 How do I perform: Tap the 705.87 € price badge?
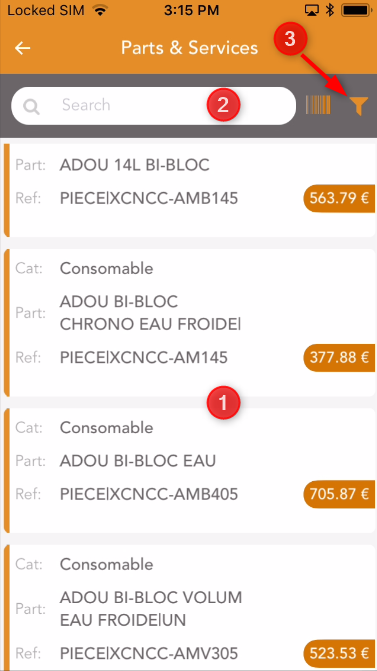(x=340, y=494)
